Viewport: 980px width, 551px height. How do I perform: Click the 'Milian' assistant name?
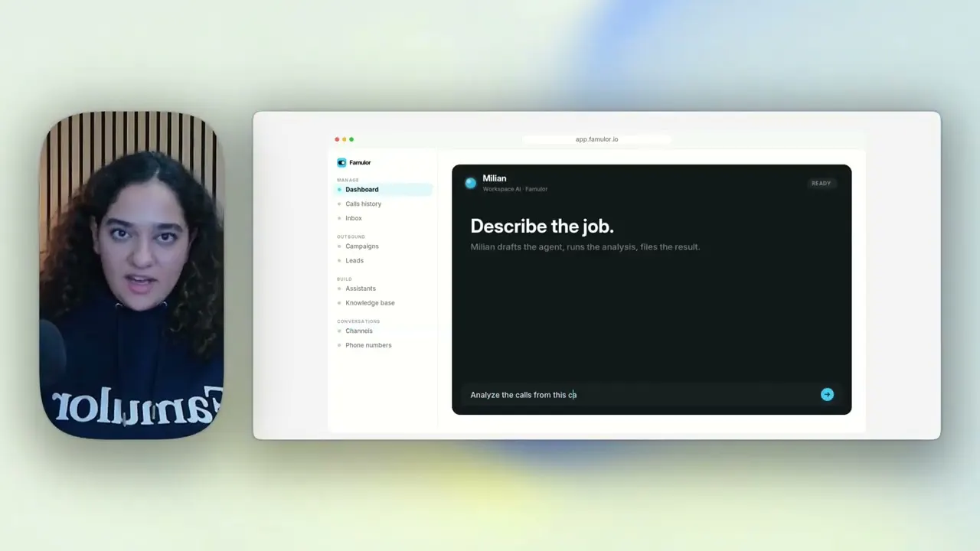(x=495, y=178)
